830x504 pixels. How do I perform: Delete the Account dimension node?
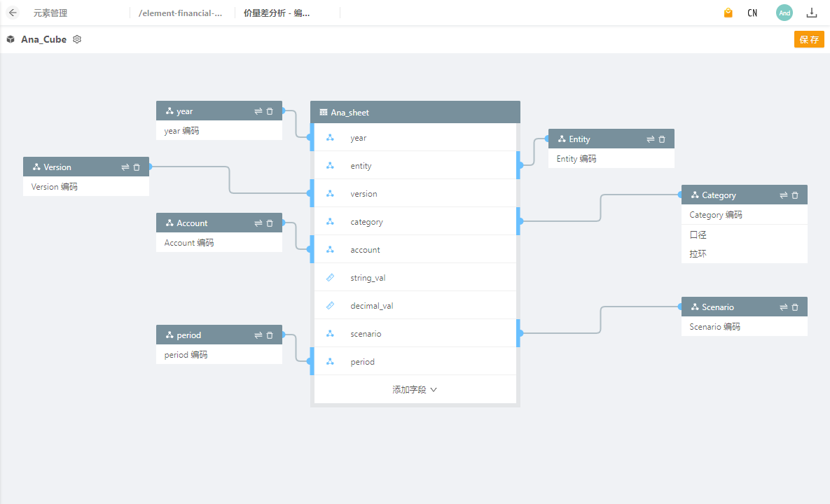click(x=270, y=223)
